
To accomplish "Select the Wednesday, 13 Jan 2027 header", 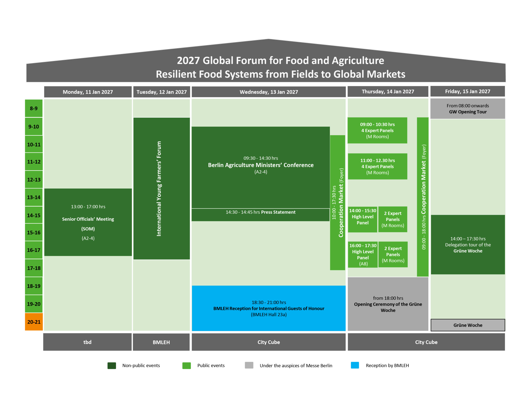I will (268, 92).
